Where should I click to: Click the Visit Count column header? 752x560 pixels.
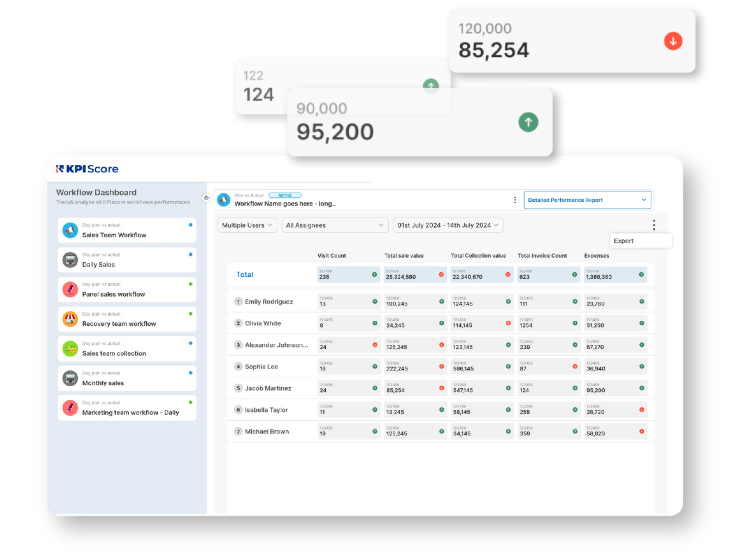click(x=331, y=256)
